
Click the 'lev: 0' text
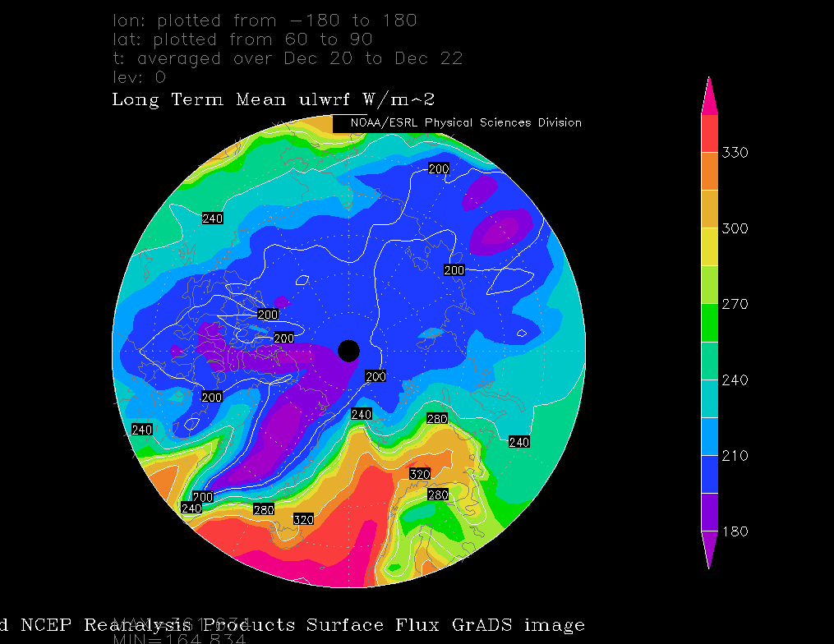[139, 77]
